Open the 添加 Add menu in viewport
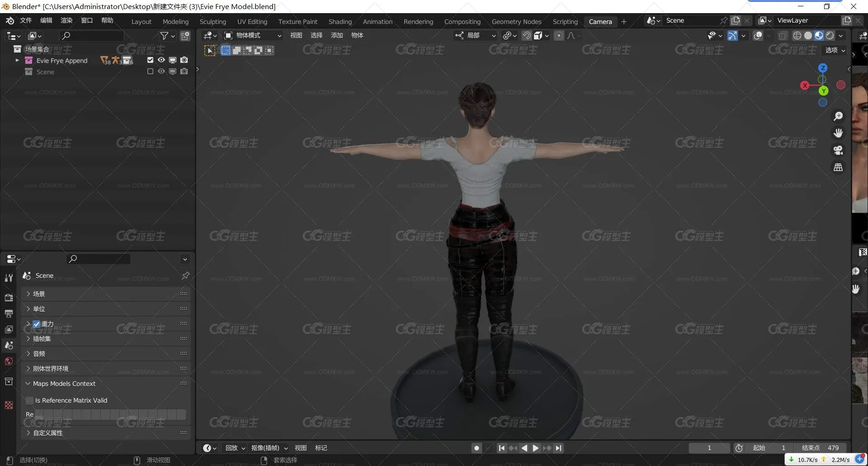Screen dimensions: 868x466 click(x=337, y=36)
